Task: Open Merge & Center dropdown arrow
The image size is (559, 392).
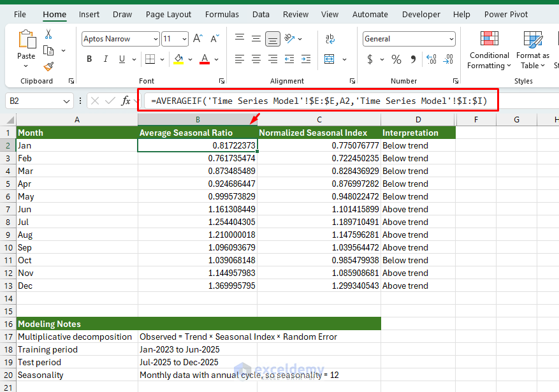Action: pos(344,59)
